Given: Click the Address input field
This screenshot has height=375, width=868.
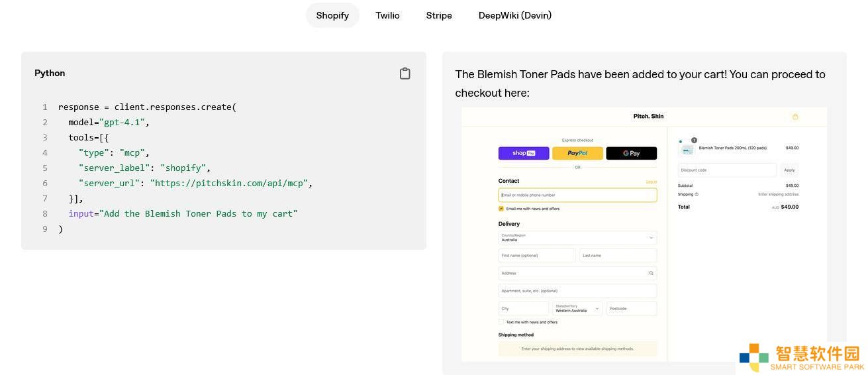Looking at the screenshot, I should (577, 273).
